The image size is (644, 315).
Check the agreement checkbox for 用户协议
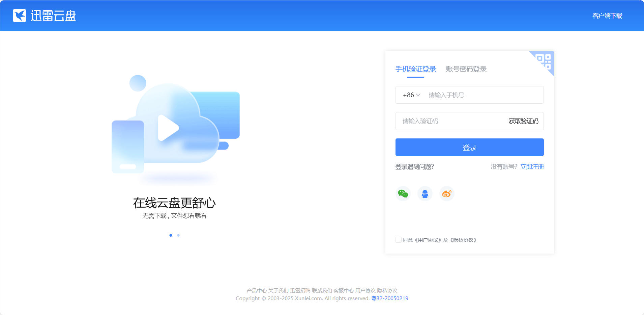tap(398, 240)
